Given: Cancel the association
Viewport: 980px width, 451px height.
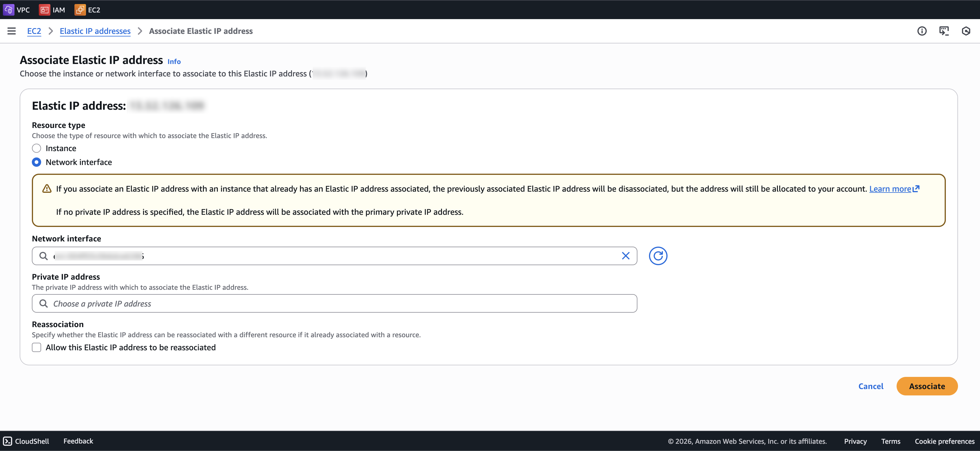Looking at the screenshot, I should (x=871, y=386).
